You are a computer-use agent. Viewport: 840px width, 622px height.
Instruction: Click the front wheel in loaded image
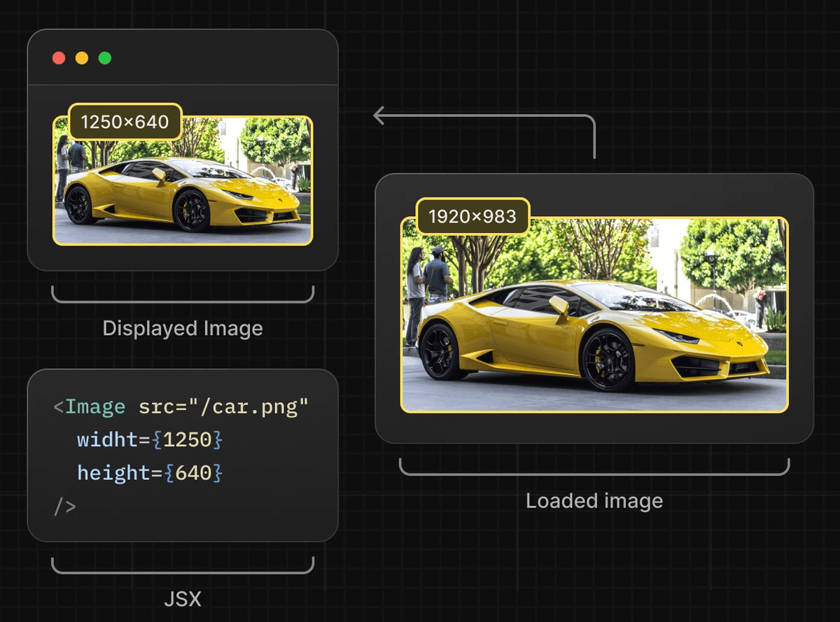coord(608,360)
